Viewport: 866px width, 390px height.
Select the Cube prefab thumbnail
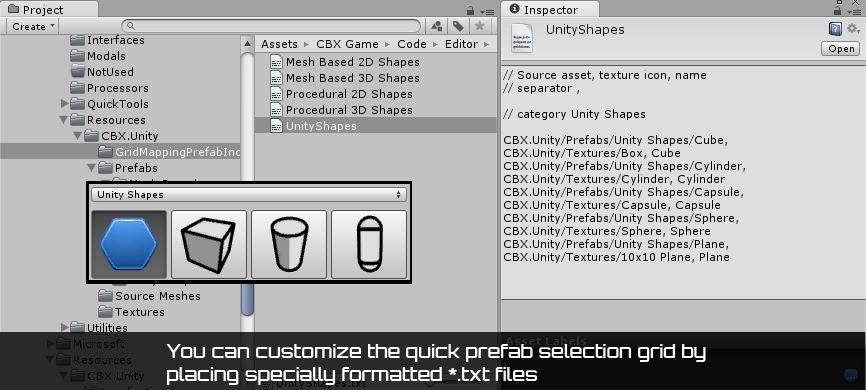[x=209, y=244]
